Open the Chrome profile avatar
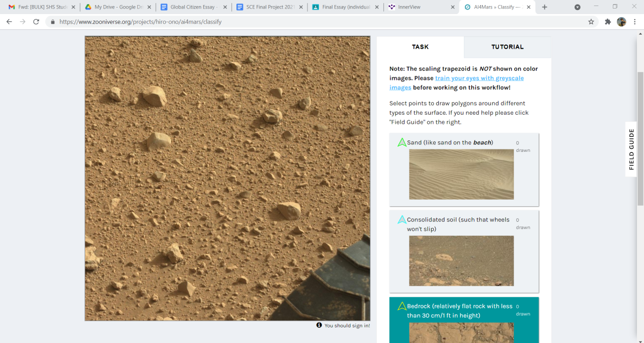 [x=621, y=22]
